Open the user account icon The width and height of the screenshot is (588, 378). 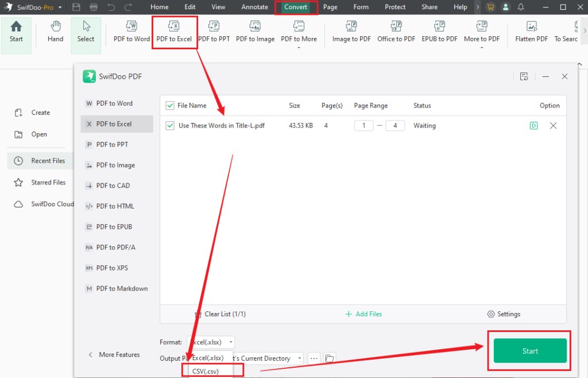click(x=505, y=7)
